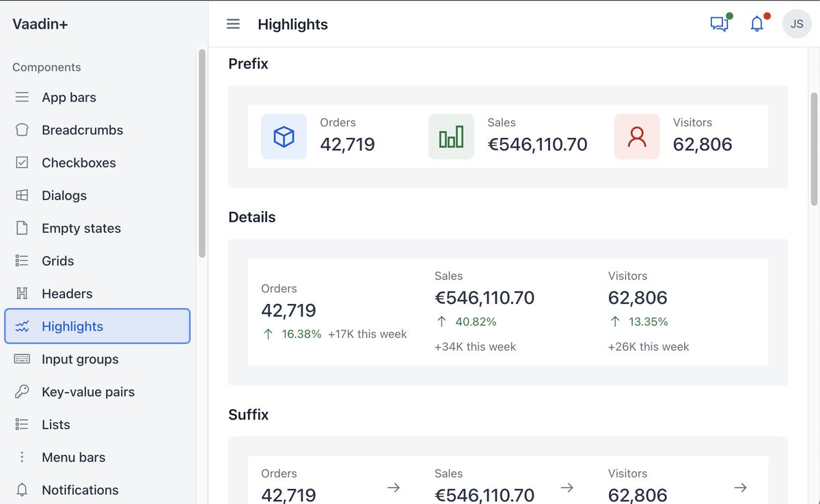Click the Prefix section heading
Screen dimensions: 820x504
pyautogui.click(x=248, y=64)
